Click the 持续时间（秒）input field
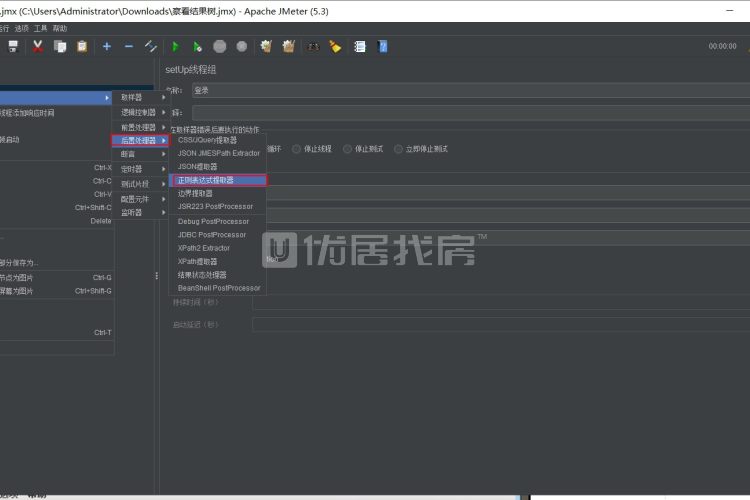The width and height of the screenshot is (750, 500). pos(501,302)
